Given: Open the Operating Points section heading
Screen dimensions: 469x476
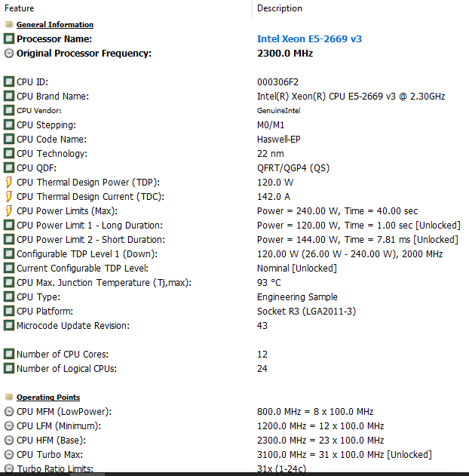Looking at the screenshot, I should (48, 397).
